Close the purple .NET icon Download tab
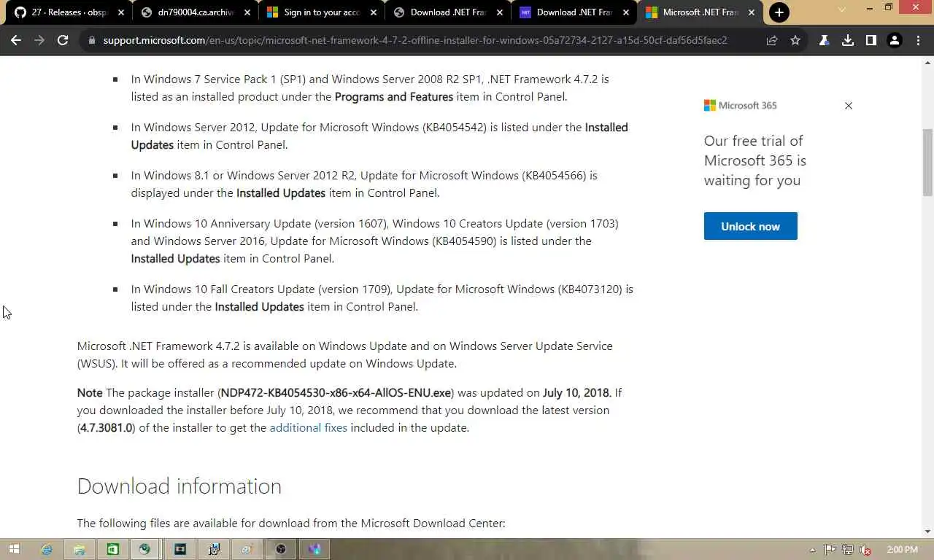The height and width of the screenshot is (560, 934). coord(626,12)
